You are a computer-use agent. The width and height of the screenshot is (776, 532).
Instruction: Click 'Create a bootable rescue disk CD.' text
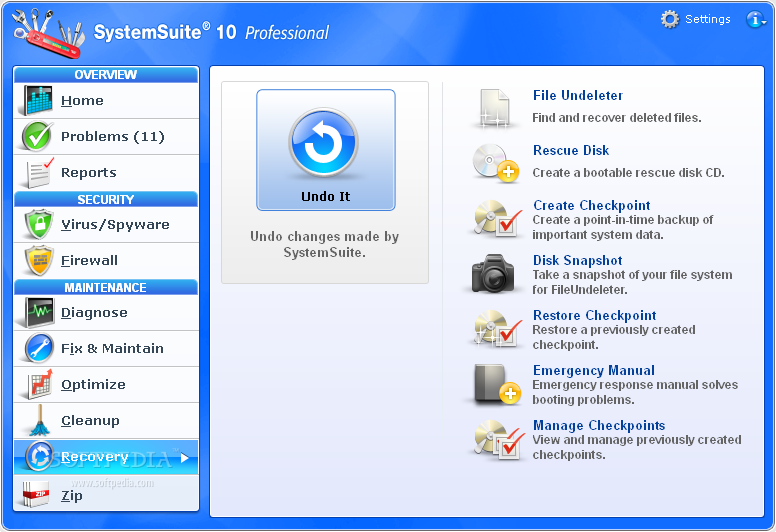[x=628, y=173]
